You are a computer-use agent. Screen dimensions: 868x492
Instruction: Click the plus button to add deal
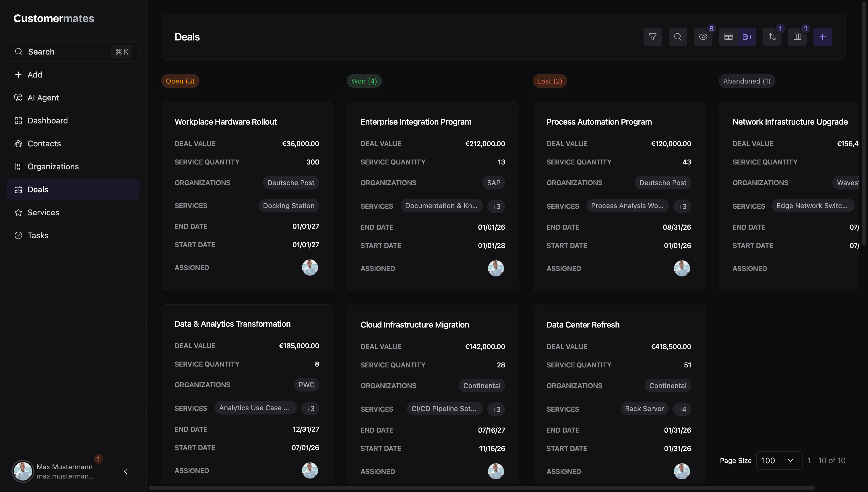click(822, 37)
